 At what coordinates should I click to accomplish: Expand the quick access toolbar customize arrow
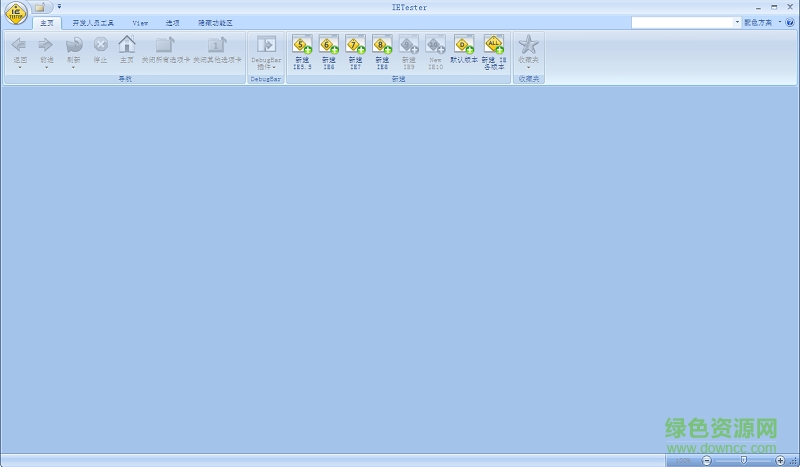pos(59,7)
